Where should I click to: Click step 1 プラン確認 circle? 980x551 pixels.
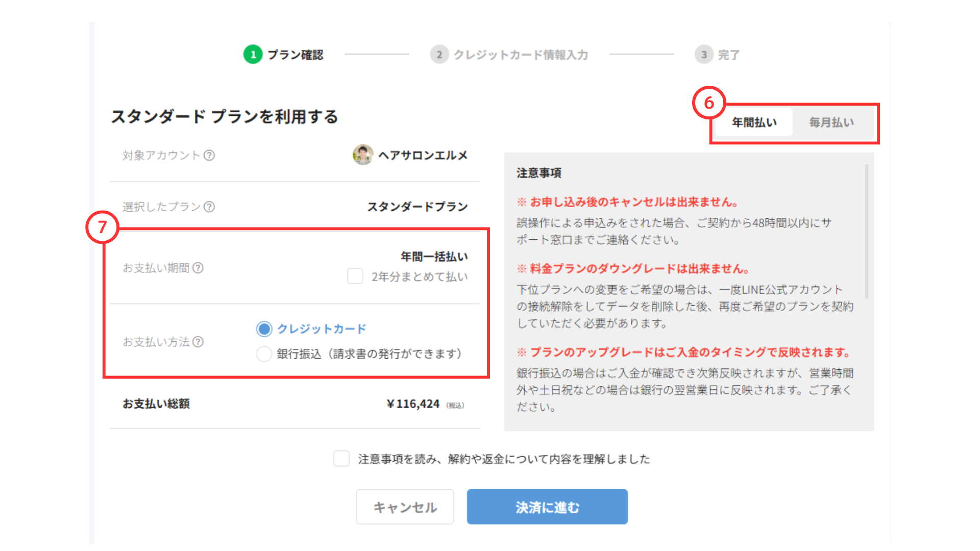(x=253, y=55)
